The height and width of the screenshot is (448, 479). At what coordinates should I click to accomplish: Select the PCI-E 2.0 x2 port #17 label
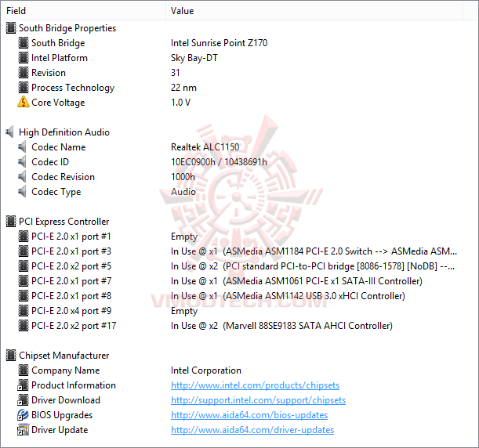[x=74, y=326]
